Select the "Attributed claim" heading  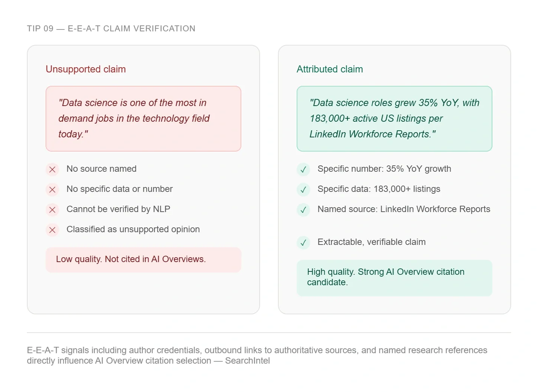click(330, 69)
